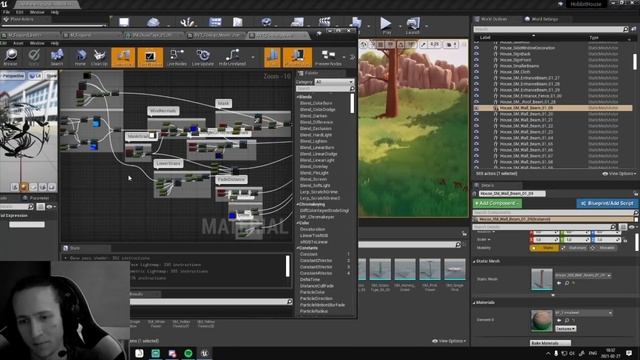Click the Preview Nodes toolbar icon
Screen dimensions: 640x360
click(x=328, y=57)
